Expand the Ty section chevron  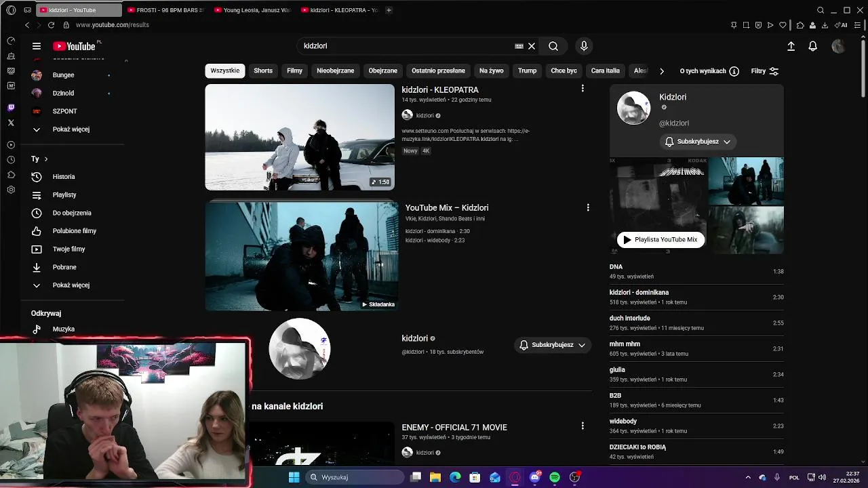tap(46, 159)
